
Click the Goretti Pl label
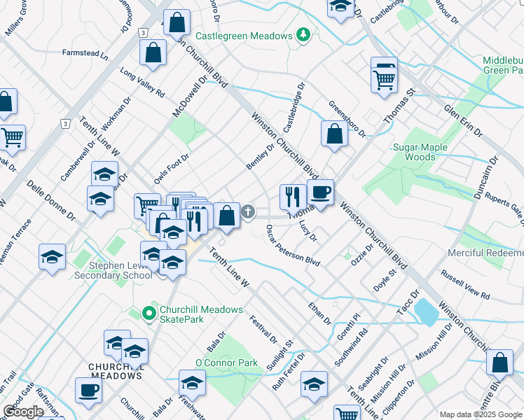[349, 326]
